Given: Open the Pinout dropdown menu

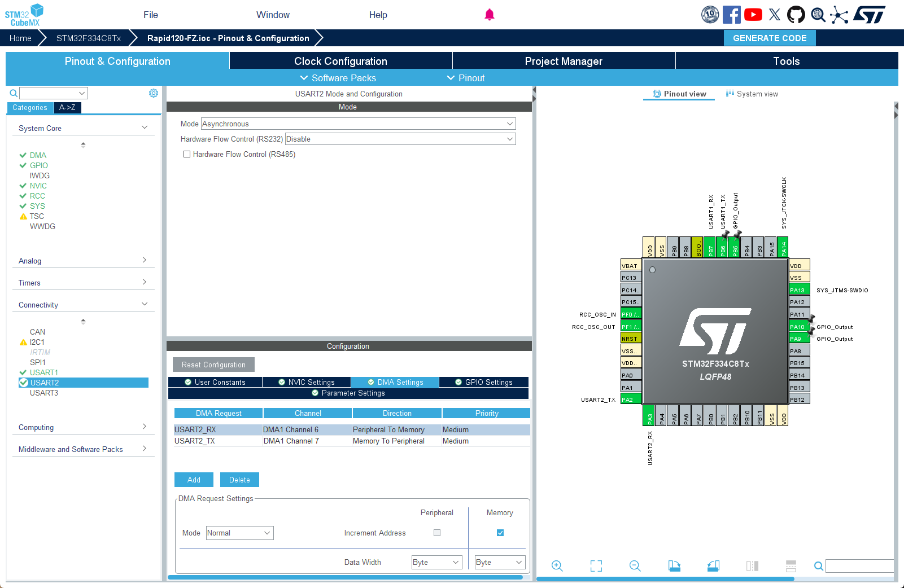Looking at the screenshot, I should [466, 78].
